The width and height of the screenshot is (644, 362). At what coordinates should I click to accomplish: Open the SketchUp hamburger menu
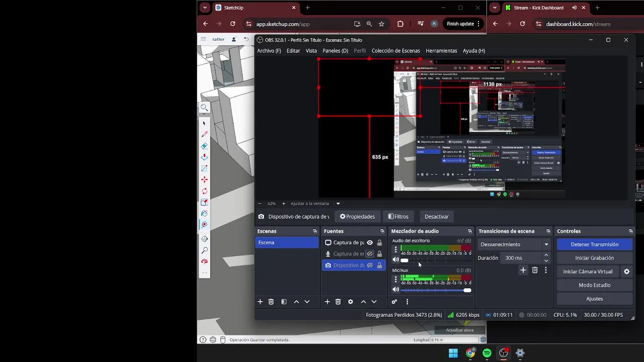click(203, 39)
